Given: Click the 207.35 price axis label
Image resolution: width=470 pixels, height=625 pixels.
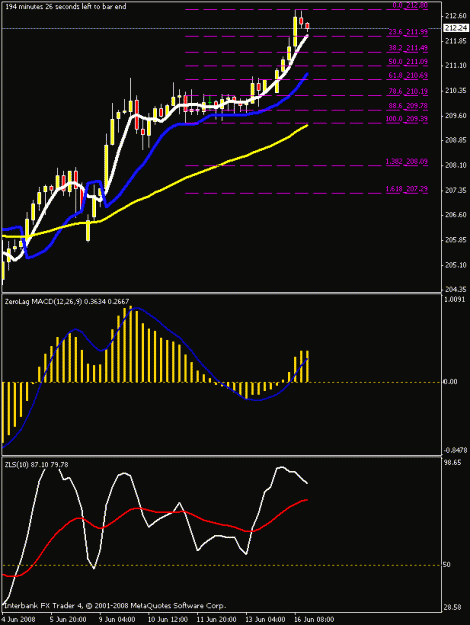Looking at the screenshot, I should point(456,191).
